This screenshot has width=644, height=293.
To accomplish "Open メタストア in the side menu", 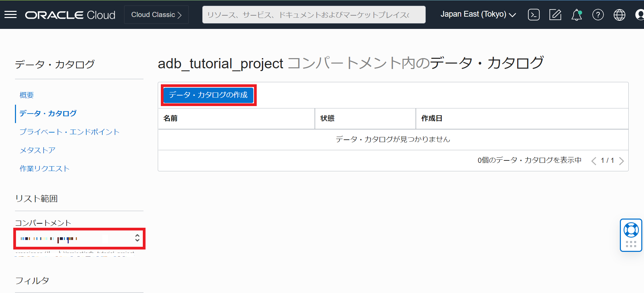I will [37, 150].
